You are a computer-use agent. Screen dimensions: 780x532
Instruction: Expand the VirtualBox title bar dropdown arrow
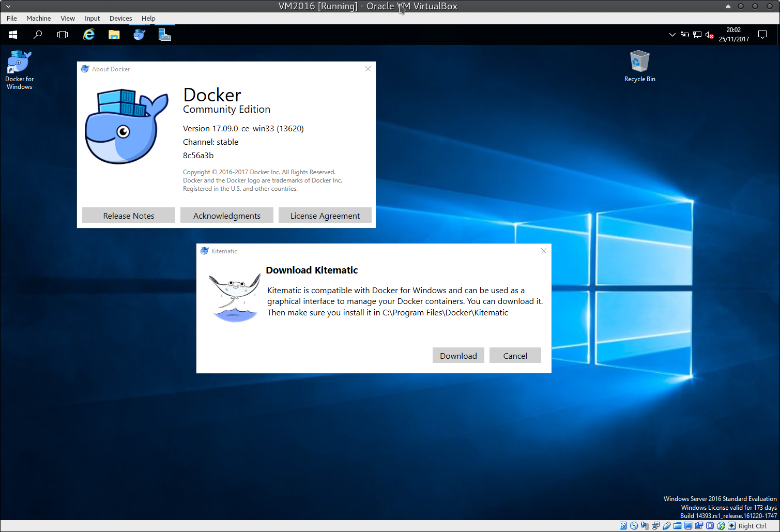click(x=8, y=6)
